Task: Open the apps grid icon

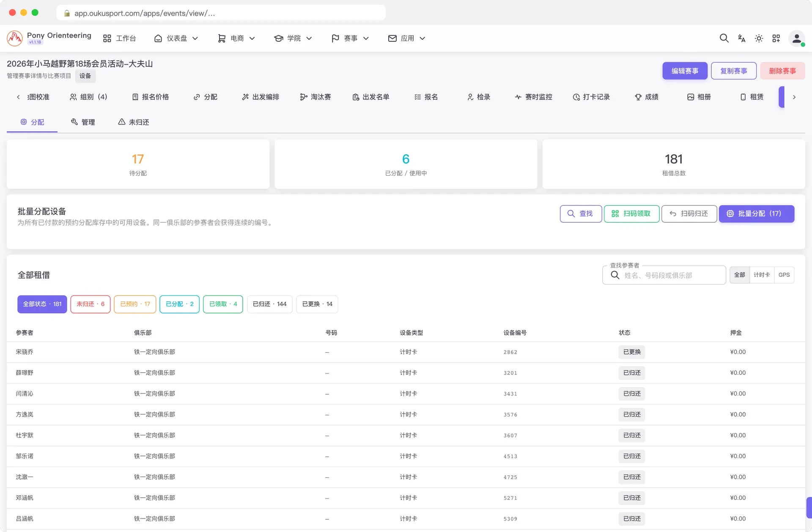Action: (776, 38)
